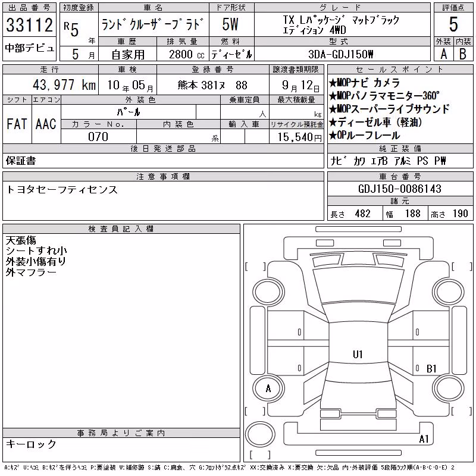Click lot number 33112

coord(29,25)
